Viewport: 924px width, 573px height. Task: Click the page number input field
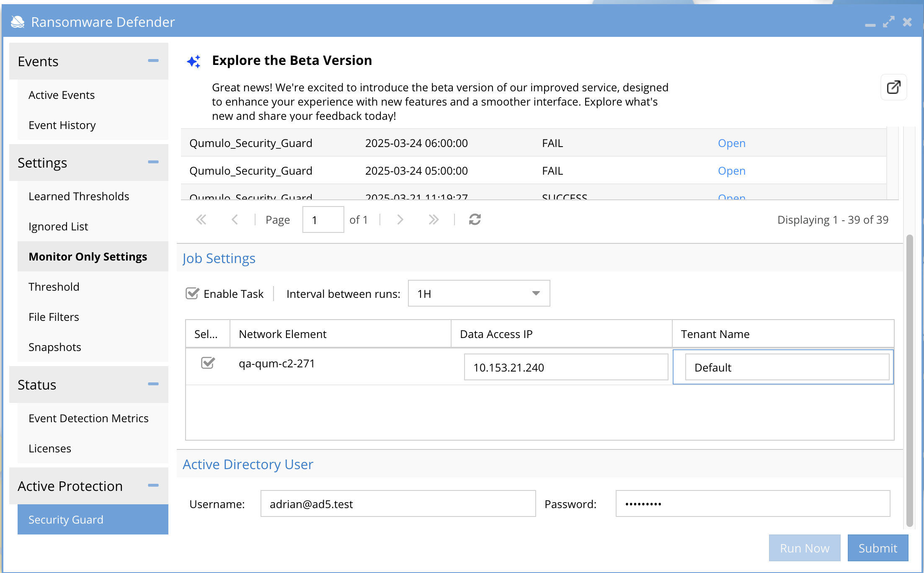tap(323, 219)
